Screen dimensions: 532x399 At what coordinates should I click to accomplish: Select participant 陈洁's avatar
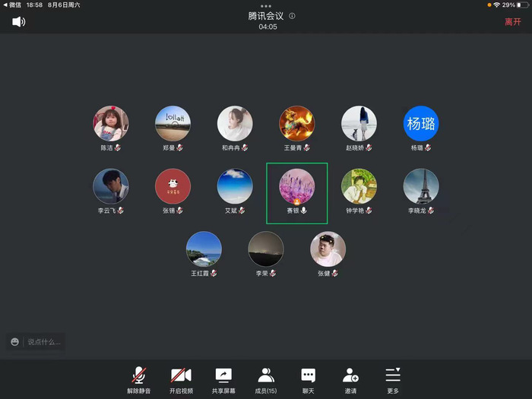click(x=111, y=123)
